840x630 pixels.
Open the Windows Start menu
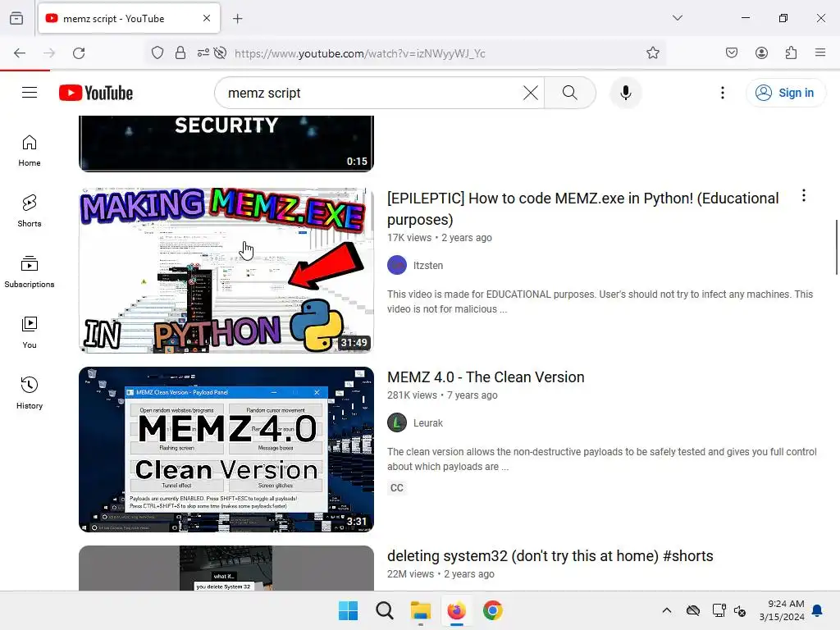tap(348, 610)
